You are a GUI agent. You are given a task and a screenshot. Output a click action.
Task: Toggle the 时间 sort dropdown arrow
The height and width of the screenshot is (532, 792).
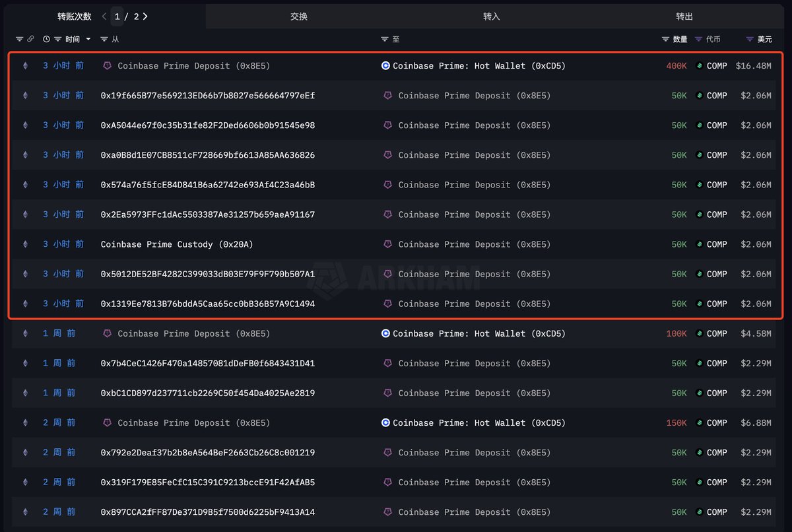(x=88, y=40)
